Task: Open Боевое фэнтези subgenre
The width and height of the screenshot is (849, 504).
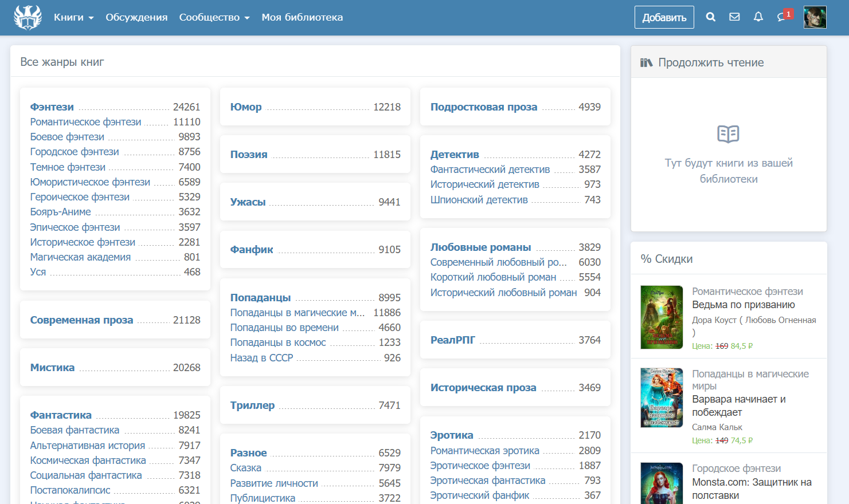Action: [x=68, y=137]
